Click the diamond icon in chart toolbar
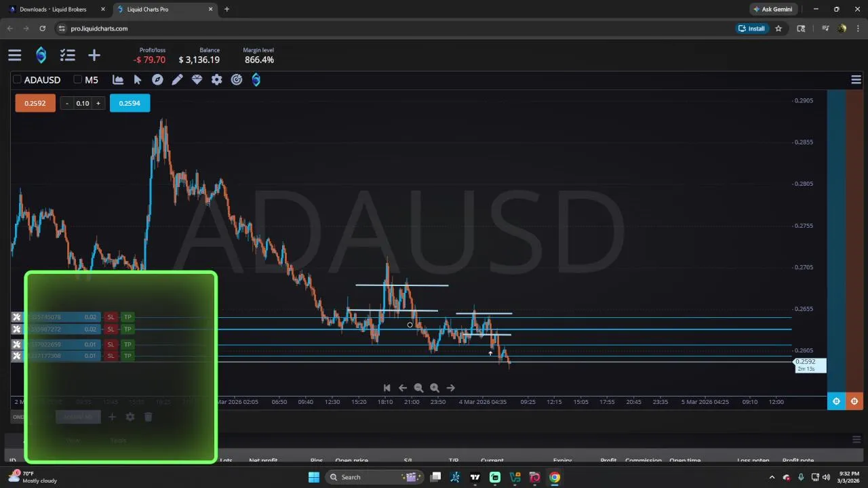This screenshot has height=488, width=868. (x=197, y=80)
